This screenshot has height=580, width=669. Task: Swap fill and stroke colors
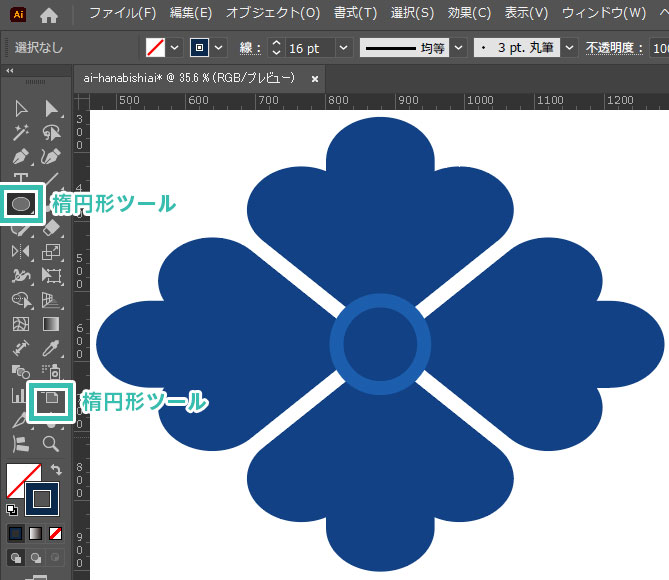[56, 469]
